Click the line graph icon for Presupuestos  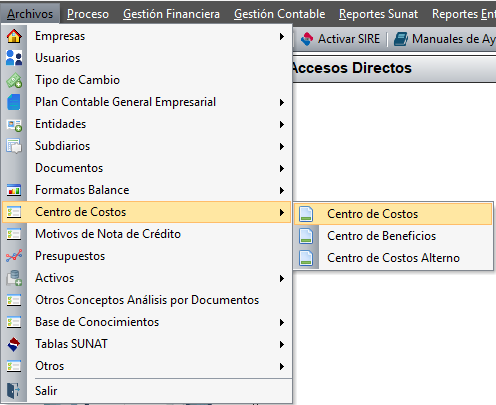tap(14, 256)
